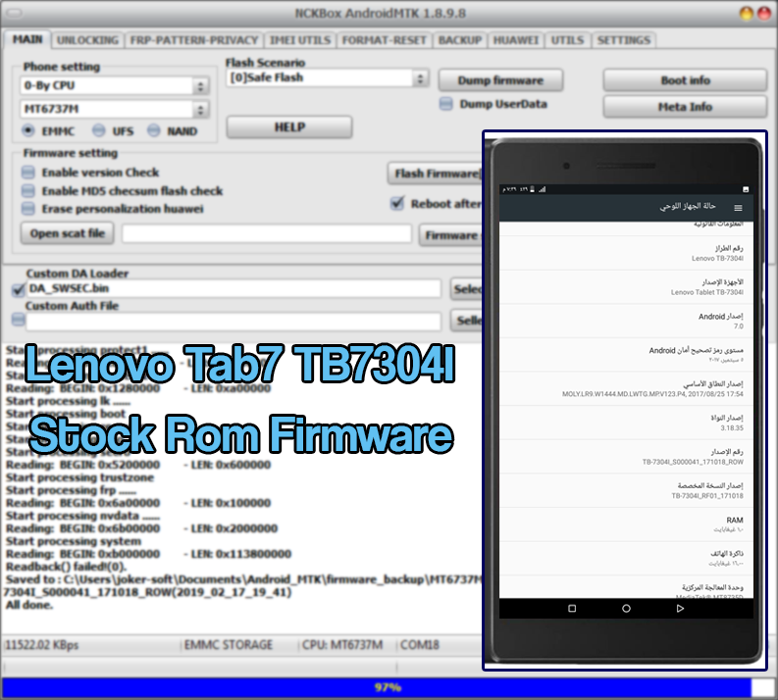Click the '11522.02 KBps' status entry
This screenshot has height=700, width=778.
(41, 645)
